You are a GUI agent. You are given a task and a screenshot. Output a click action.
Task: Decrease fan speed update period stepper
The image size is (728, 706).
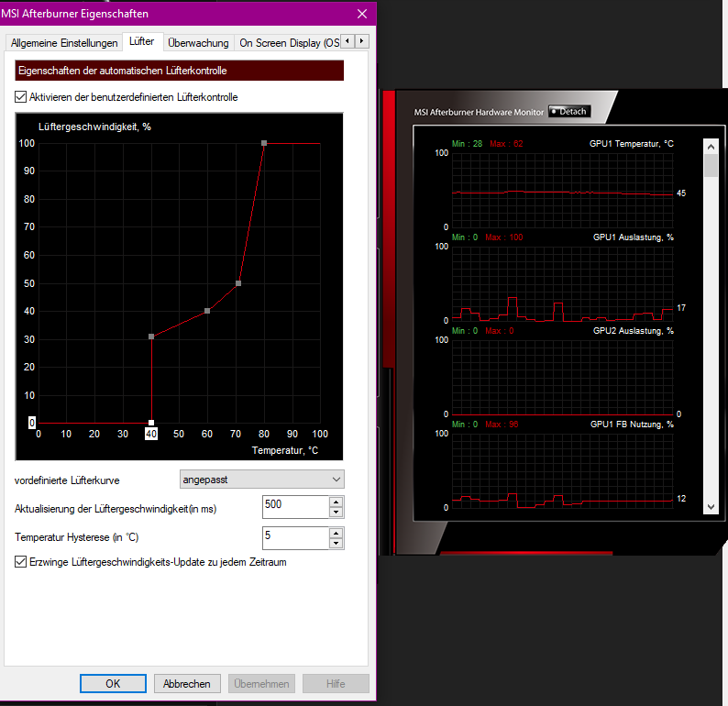tap(336, 513)
